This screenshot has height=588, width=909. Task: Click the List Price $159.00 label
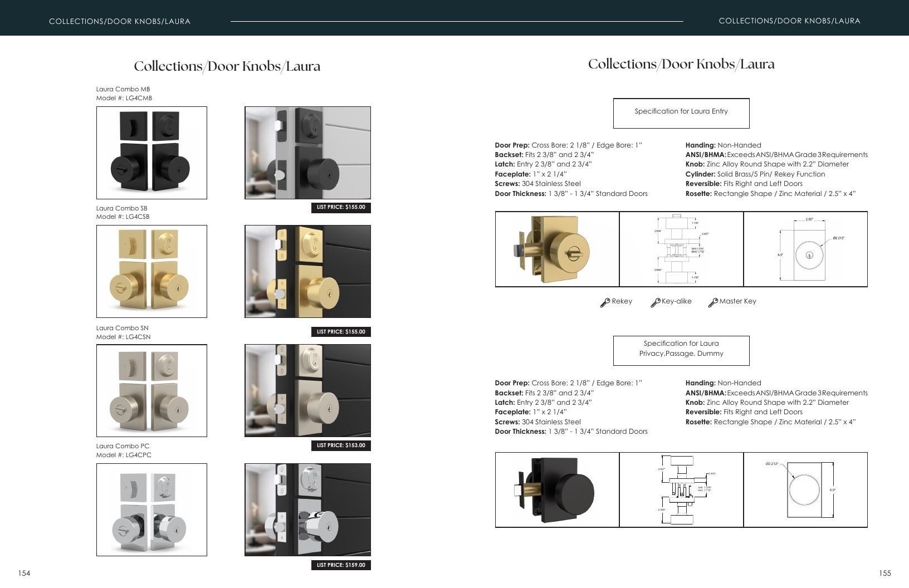tap(341, 565)
